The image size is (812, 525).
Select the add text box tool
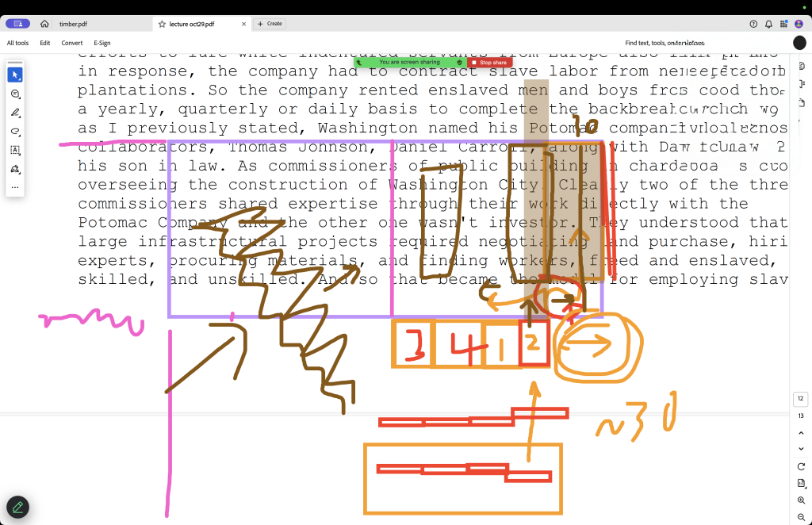(15, 150)
